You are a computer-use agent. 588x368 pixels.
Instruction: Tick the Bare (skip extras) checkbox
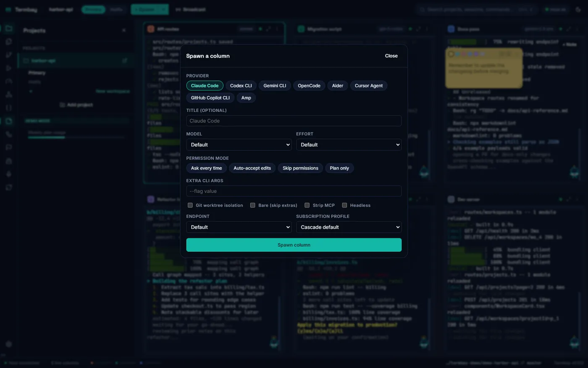252,205
